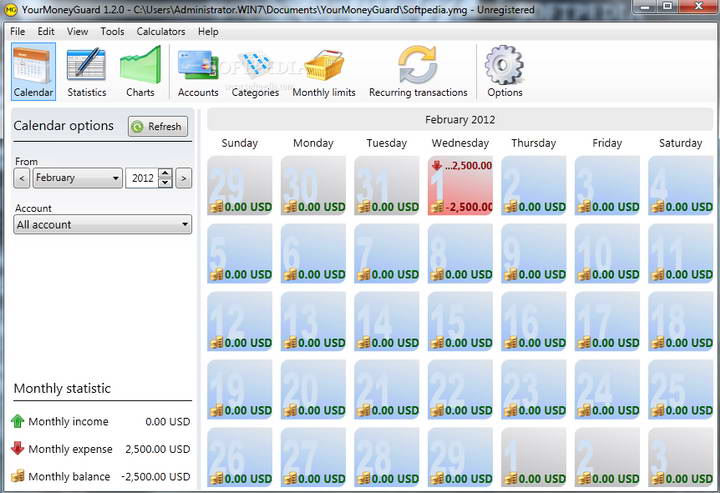
Task: Click the Monthly balance -2,500.00 USD value
Action: [x=156, y=476]
